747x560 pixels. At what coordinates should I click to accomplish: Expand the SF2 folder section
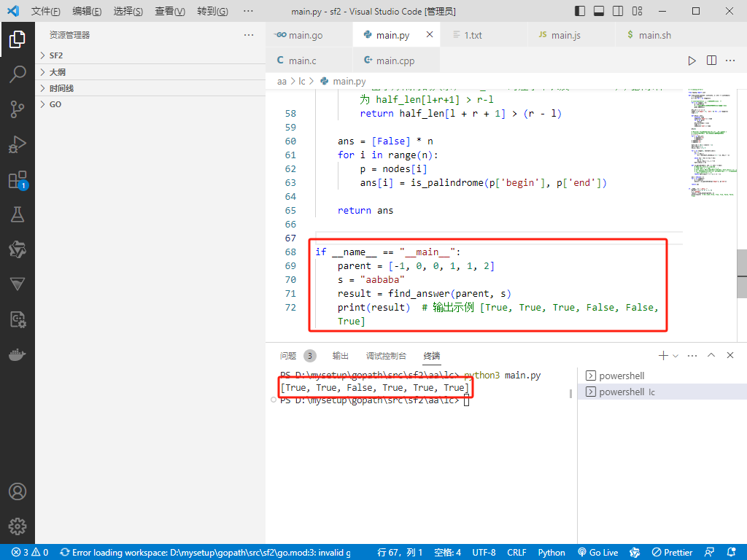click(150, 55)
